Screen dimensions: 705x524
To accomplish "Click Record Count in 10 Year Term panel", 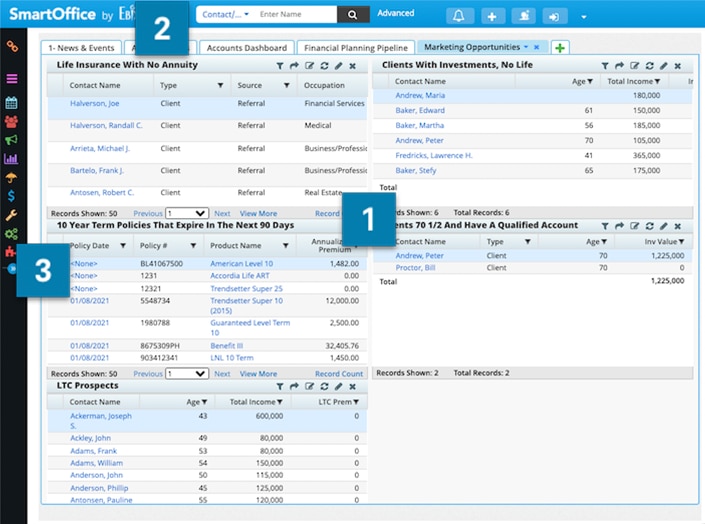I will coord(339,374).
